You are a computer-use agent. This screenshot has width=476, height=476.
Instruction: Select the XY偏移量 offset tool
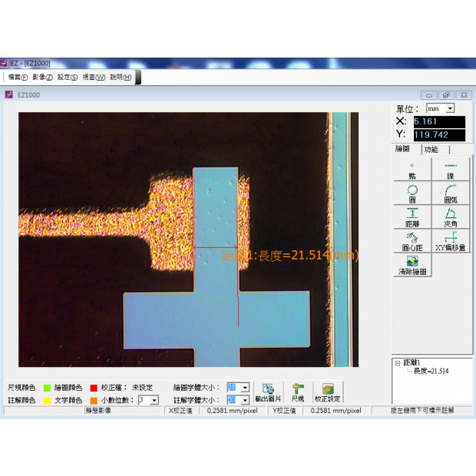coord(451,241)
